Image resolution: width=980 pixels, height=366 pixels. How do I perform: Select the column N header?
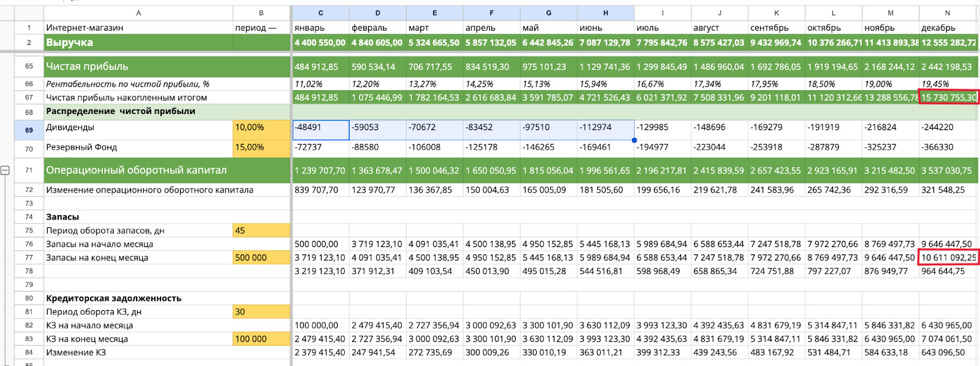pyautogui.click(x=947, y=13)
